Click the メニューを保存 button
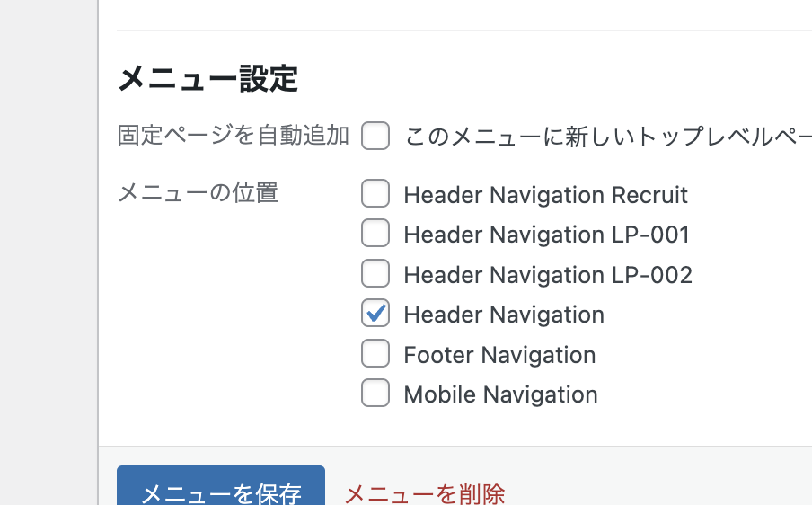 (221, 490)
